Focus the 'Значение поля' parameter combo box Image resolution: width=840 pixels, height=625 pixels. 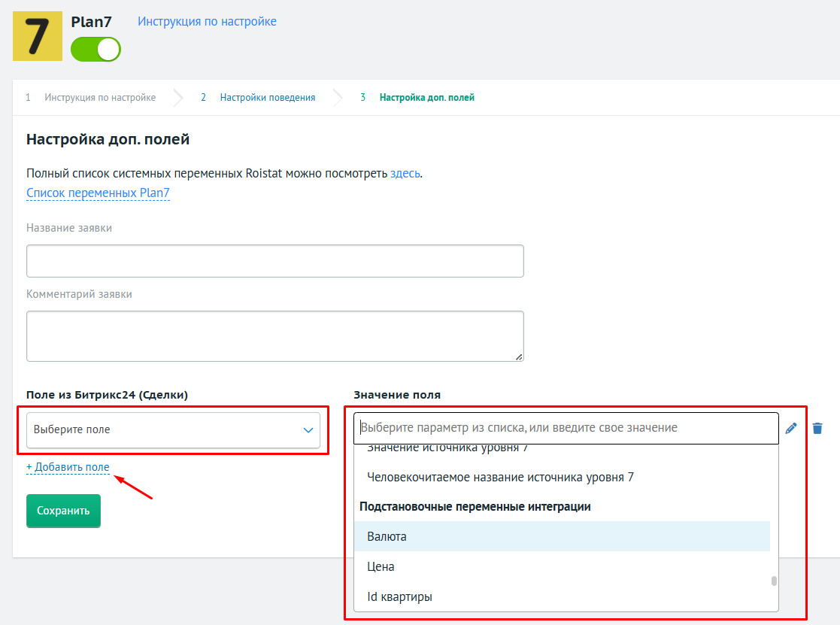[x=566, y=428]
